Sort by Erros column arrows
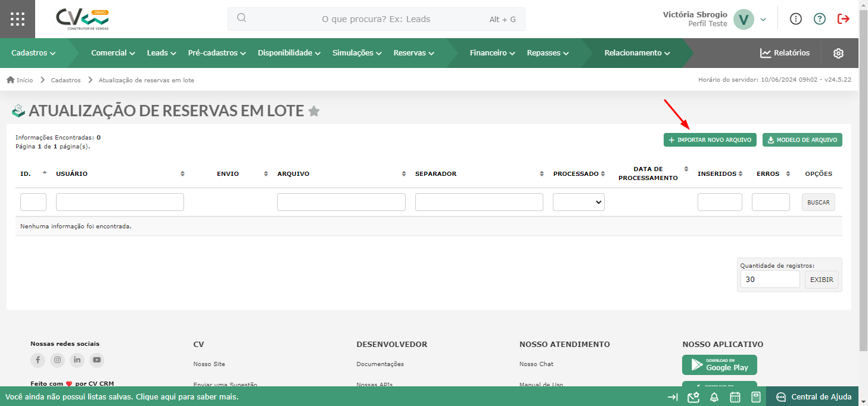Image resolution: width=868 pixels, height=406 pixels. [788, 173]
